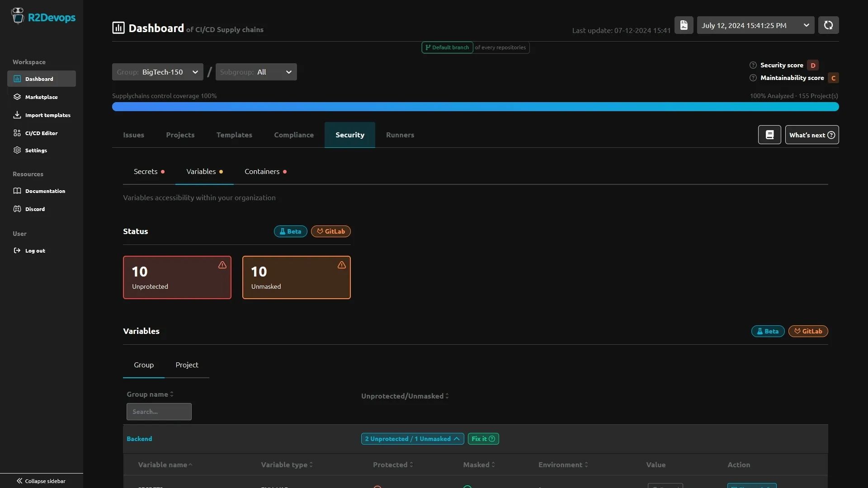This screenshot has height=488, width=868.
Task: Click the Fix it button
Action: tap(483, 439)
